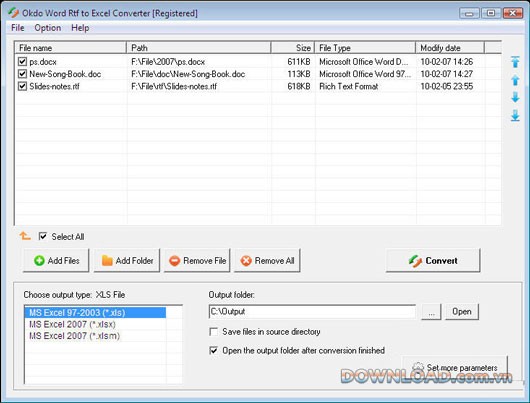The image size is (530, 403).
Task: Sort by File Type column header
Action: (x=365, y=48)
